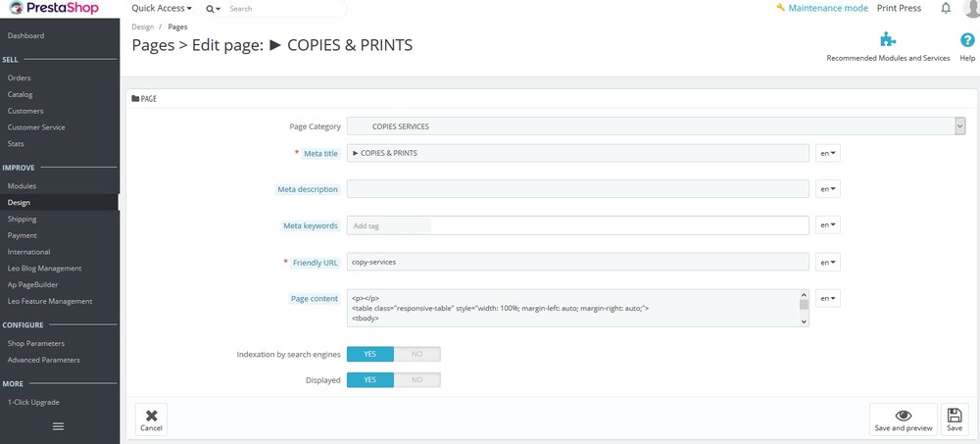The width and height of the screenshot is (980, 444).
Task: Click the Meta title input field
Action: point(578,153)
